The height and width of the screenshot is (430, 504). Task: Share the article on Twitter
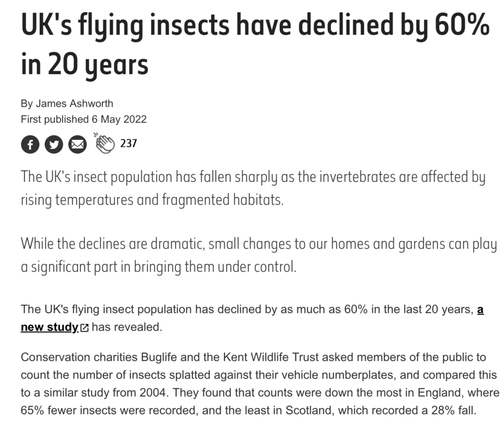(53, 145)
